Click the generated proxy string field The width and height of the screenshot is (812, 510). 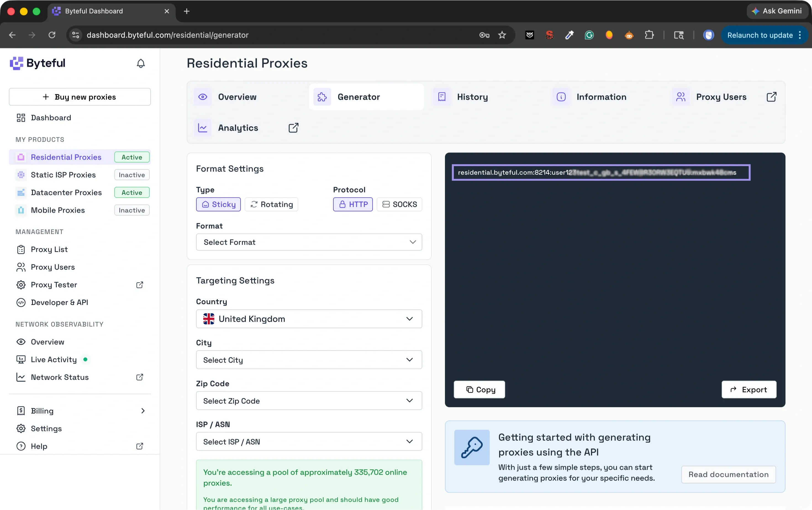tap(601, 173)
